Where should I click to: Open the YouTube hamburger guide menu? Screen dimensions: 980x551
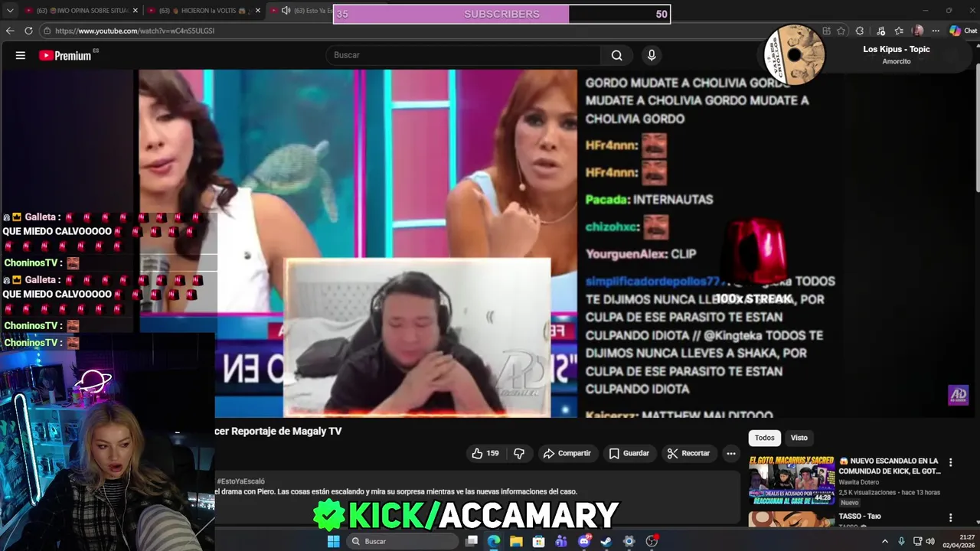pos(21,55)
